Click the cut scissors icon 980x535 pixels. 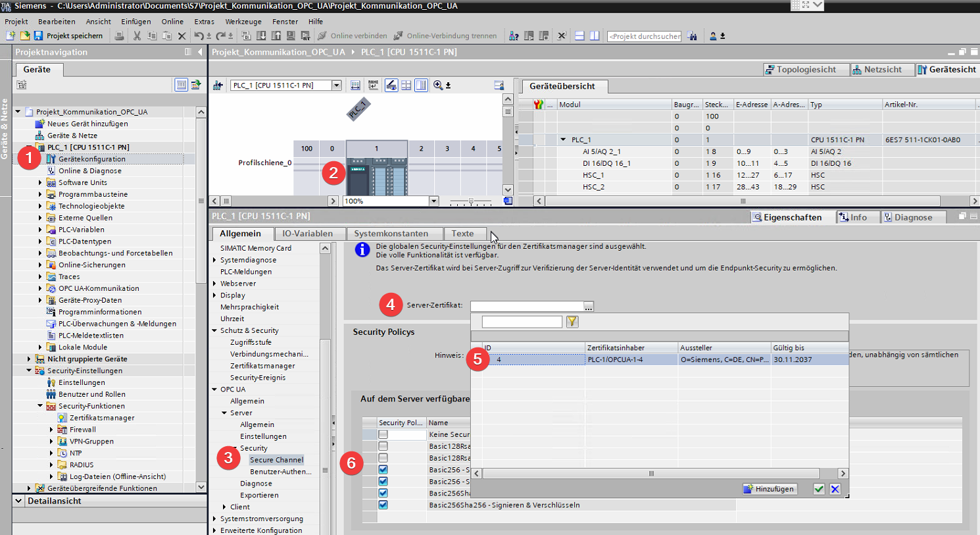tap(137, 36)
